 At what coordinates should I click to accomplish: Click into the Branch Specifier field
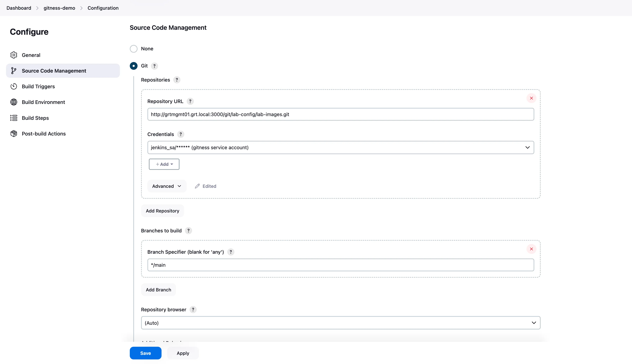pos(341,265)
